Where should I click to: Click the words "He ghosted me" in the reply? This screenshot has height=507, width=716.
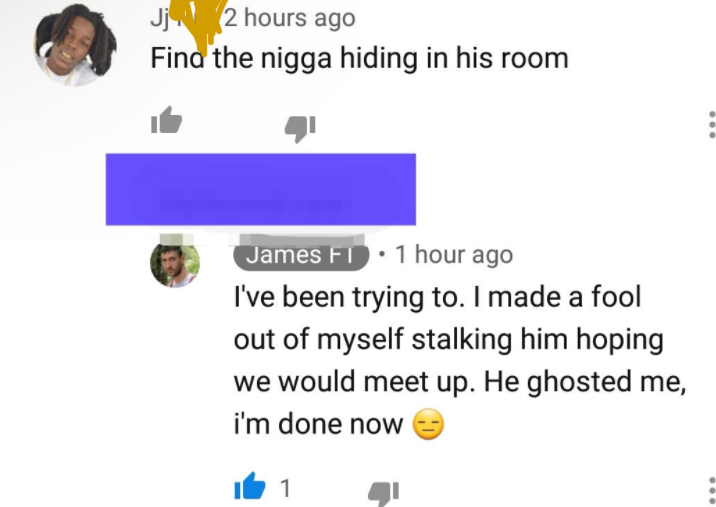point(582,382)
